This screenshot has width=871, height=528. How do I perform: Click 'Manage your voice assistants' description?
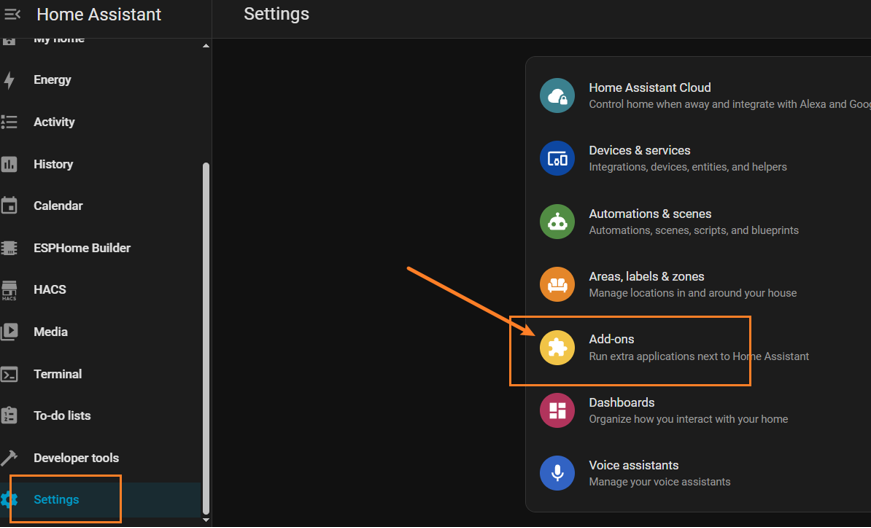pos(660,482)
